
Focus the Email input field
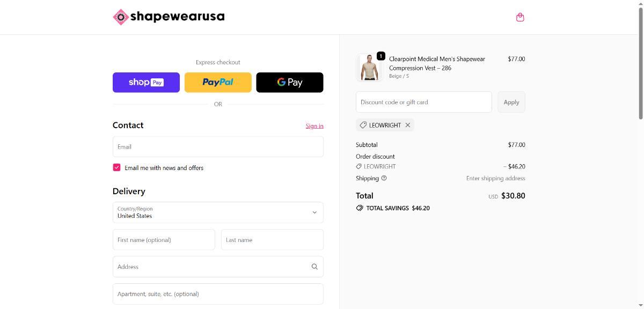tap(218, 146)
